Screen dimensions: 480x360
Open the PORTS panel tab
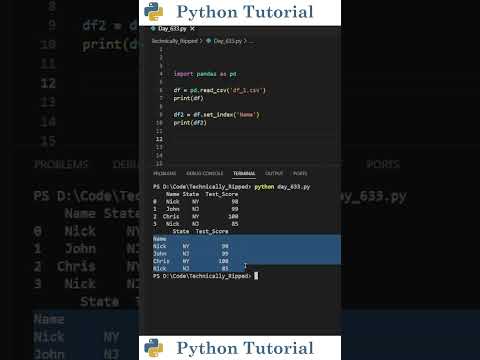coord(300,173)
